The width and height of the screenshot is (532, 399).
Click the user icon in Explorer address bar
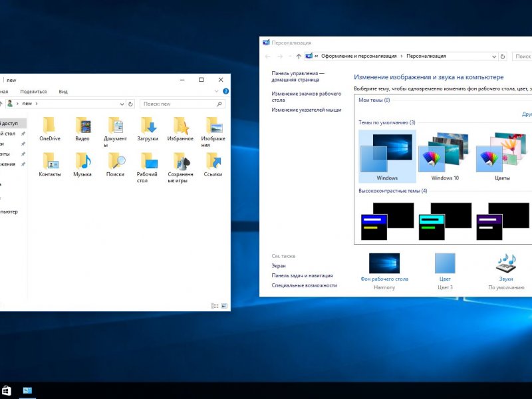[x=10, y=104]
